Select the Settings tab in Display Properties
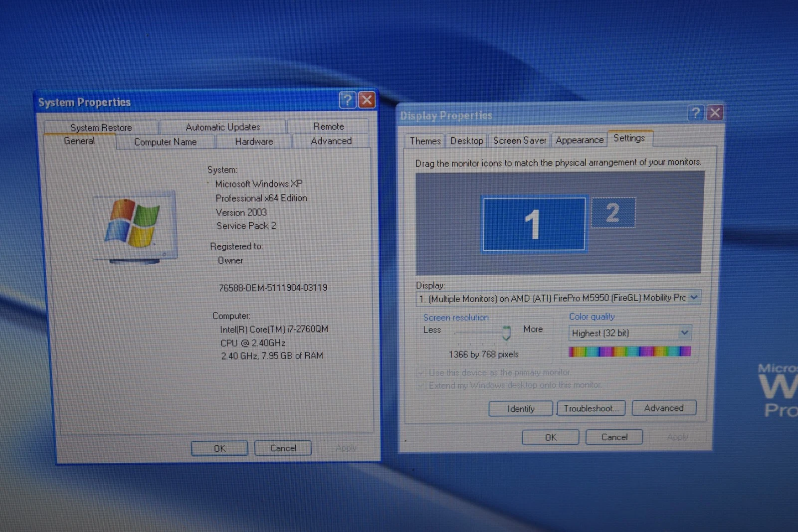Image resolution: width=798 pixels, height=532 pixels. tap(629, 138)
